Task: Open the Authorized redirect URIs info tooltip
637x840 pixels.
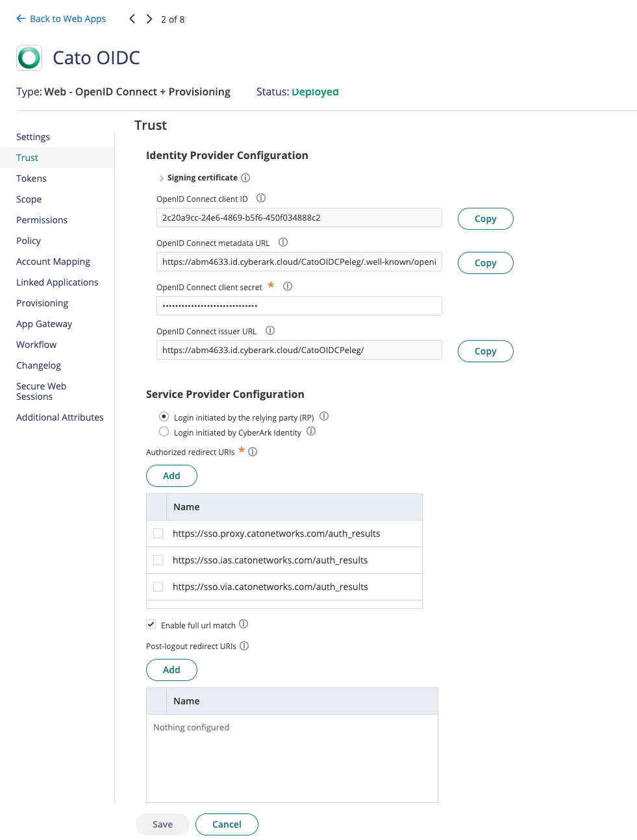Action: tap(253, 452)
